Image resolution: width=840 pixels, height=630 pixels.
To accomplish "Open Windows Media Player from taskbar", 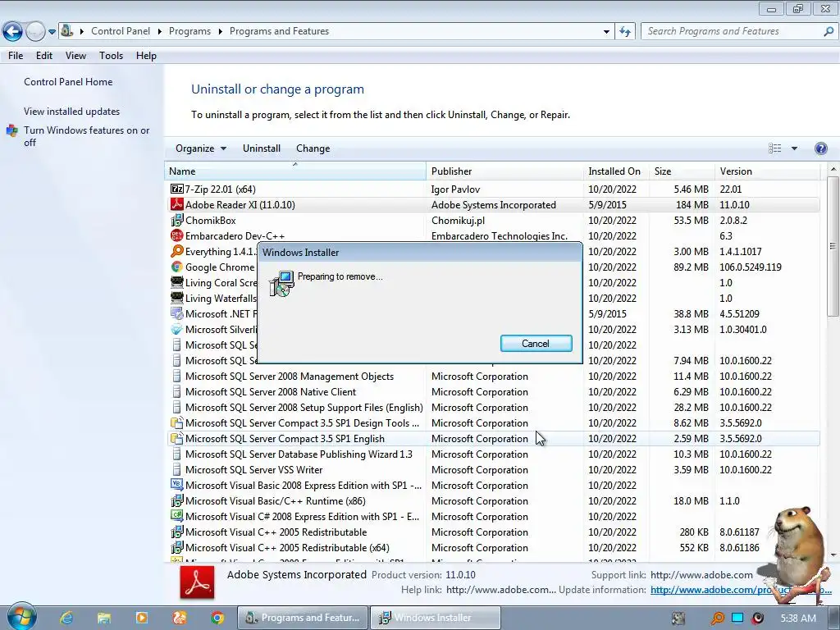I will point(142,618).
